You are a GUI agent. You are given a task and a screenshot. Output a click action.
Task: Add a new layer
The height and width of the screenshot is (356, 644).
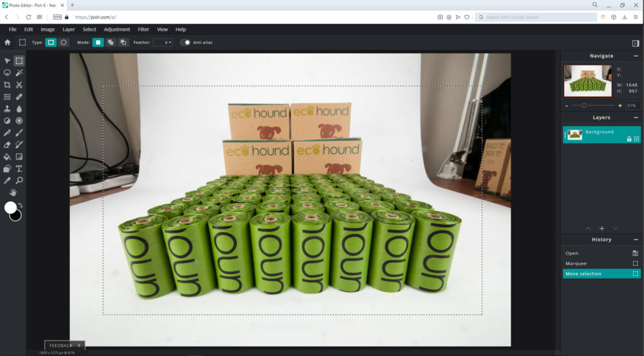602,228
